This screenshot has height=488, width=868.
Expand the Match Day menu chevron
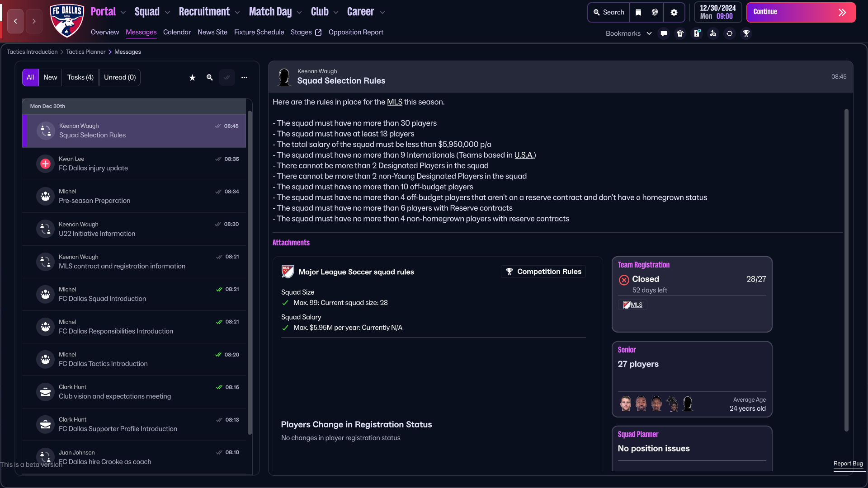pyautogui.click(x=299, y=13)
